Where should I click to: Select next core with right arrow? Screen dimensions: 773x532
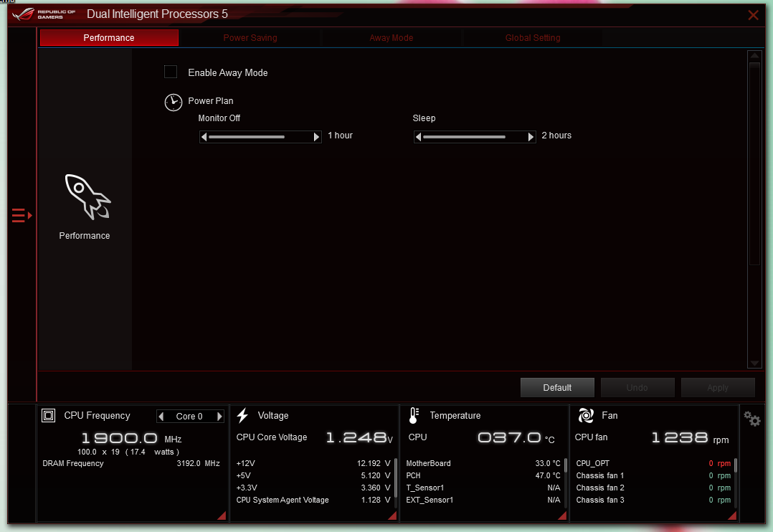point(219,416)
